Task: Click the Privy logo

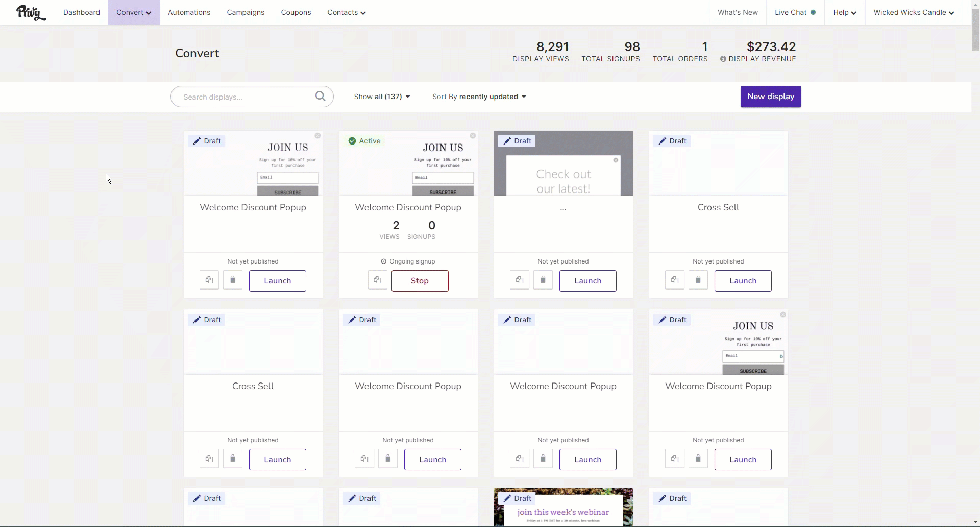Action: point(31,12)
